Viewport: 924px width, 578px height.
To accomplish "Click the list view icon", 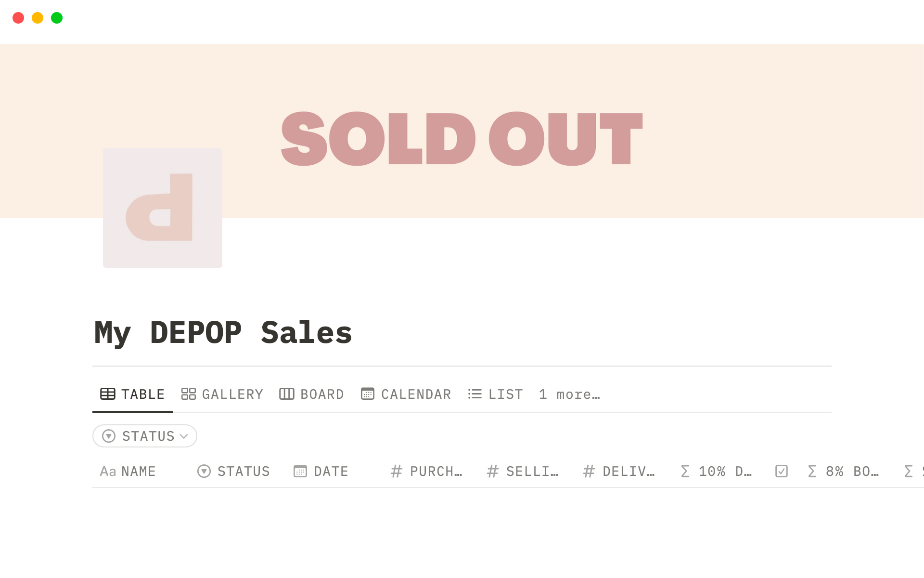I will 475,394.
